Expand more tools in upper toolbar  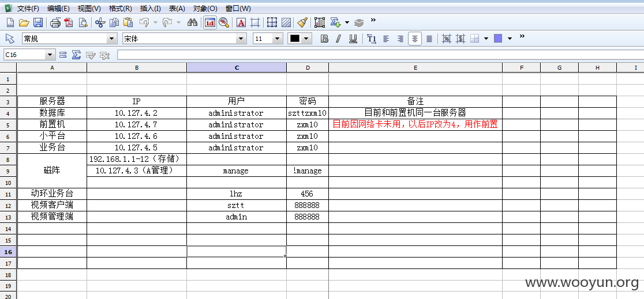pyautogui.click(x=373, y=20)
